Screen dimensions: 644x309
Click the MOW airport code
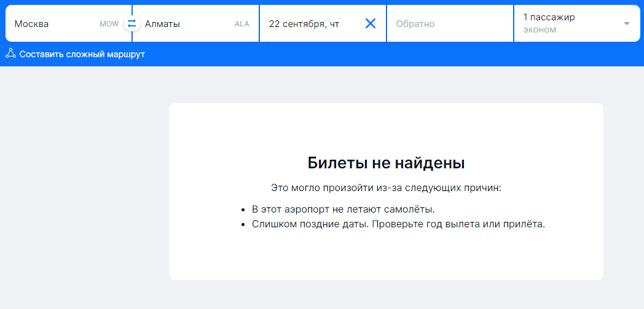coord(109,24)
